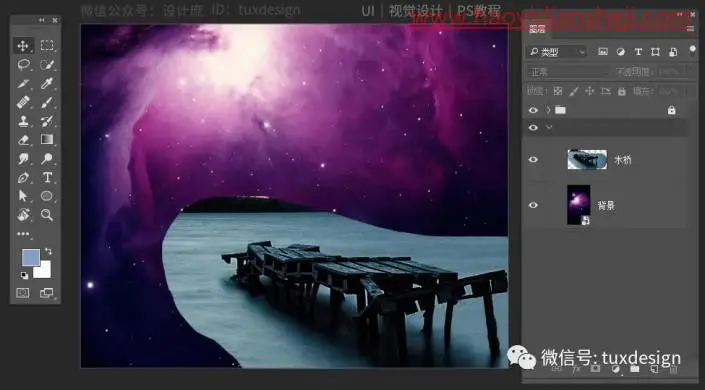Select the 木桥 layer name

click(622, 160)
